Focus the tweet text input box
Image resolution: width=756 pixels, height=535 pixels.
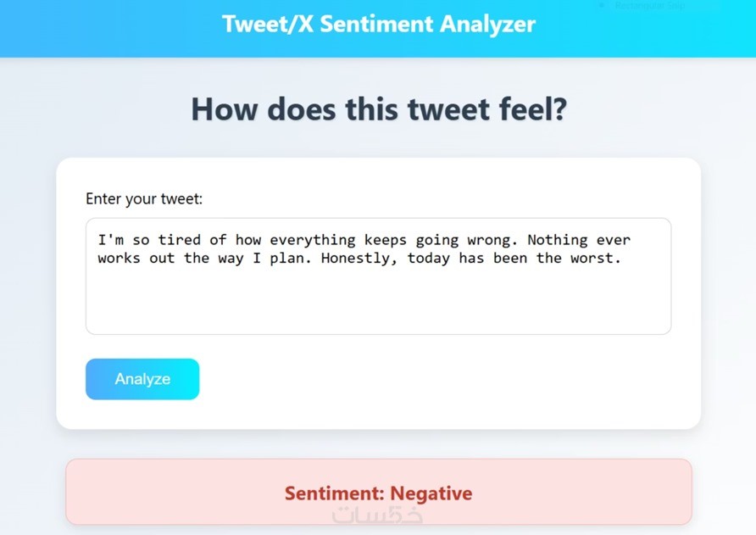[x=378, y=297]
